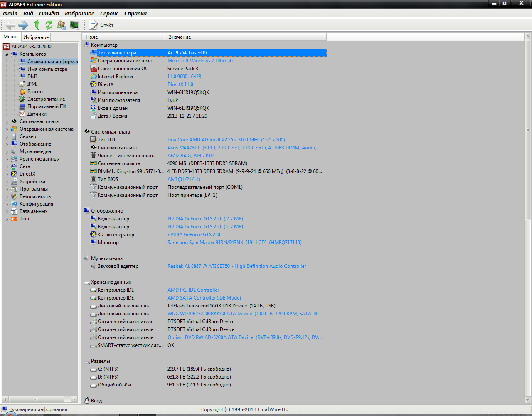Click the Realtek ALC887 audio controller link
This screenshot has height=416, width=532.
[x=236, y=266]
